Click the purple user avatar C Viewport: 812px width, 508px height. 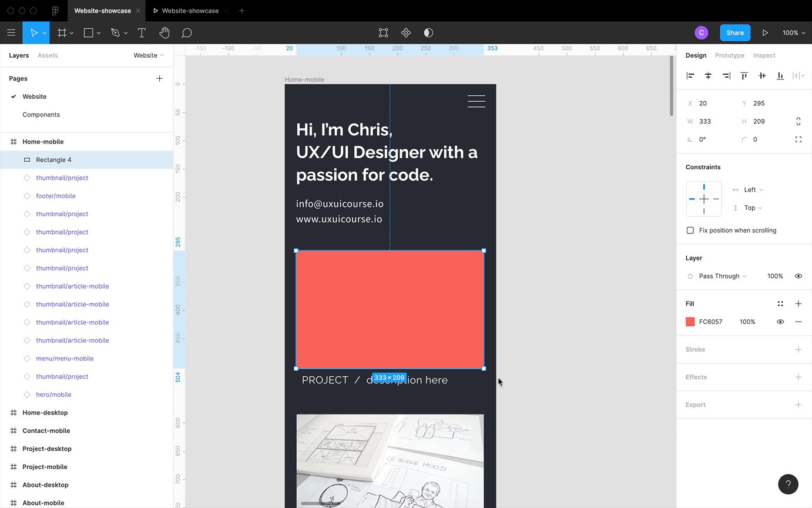coord(701,33)
